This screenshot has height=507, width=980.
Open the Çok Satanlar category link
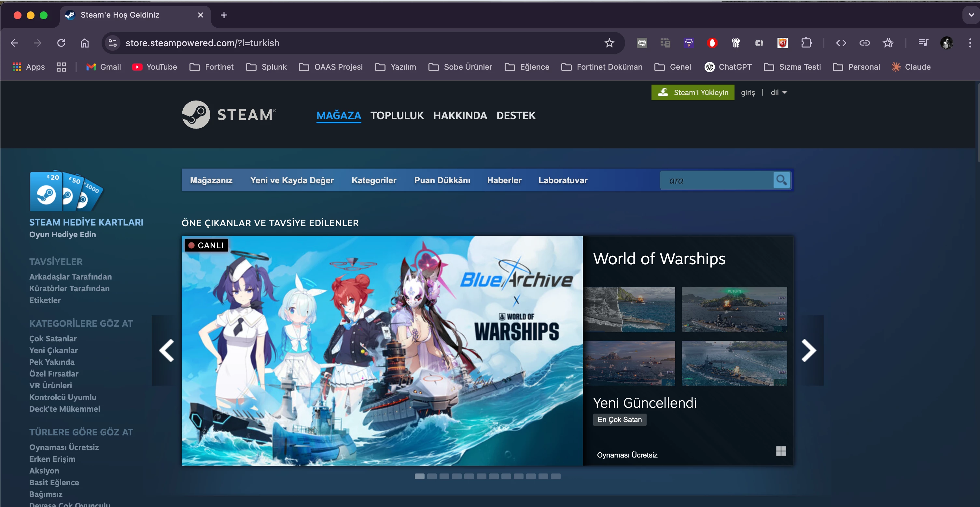(x=53, y=338)
